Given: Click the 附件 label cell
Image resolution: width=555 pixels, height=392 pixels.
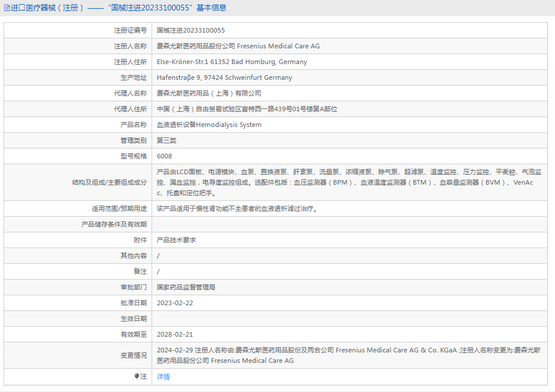Looking at the screenshot, I should click(78, 240).
